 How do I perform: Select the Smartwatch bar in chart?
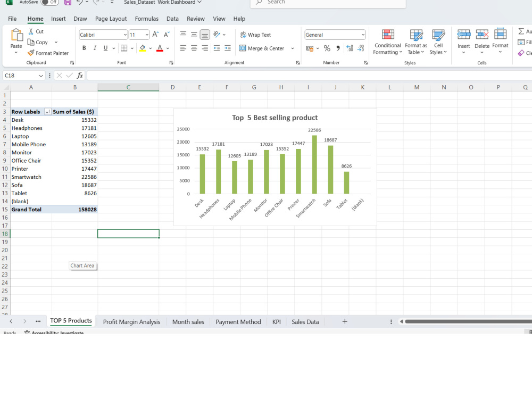pyautogui.click(x=314, y=164)
